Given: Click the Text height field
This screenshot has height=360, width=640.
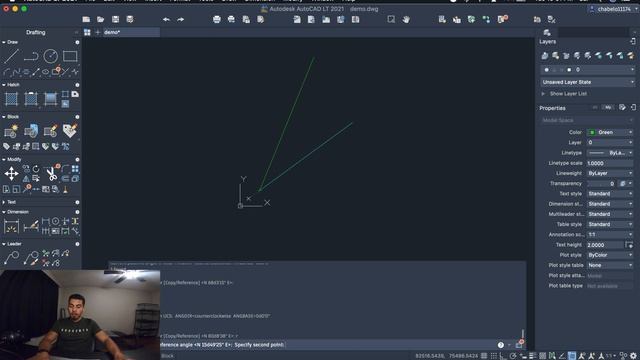Looking at the screenshot, I should [x=606, y=244].
